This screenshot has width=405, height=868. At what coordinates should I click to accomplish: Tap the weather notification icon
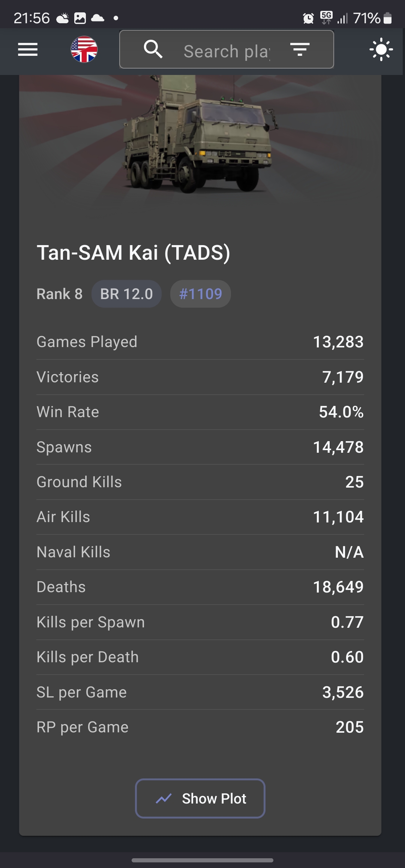tap(63, 18)
